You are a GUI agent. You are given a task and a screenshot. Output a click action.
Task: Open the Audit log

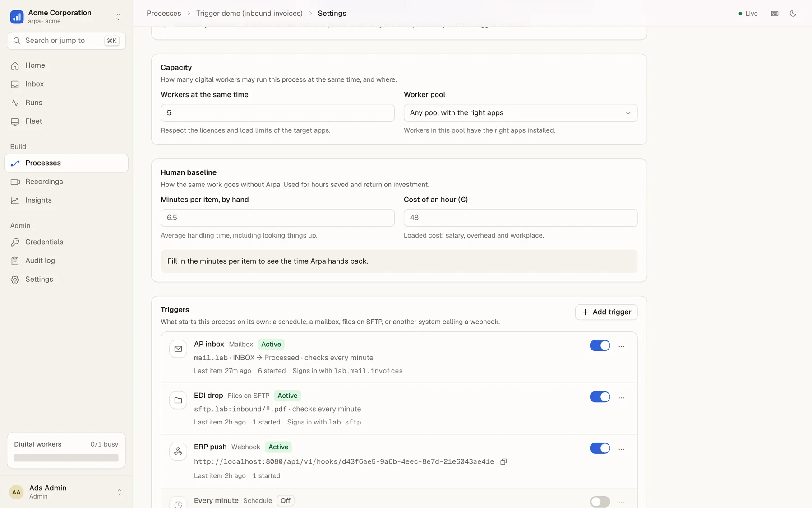point(66,261)
